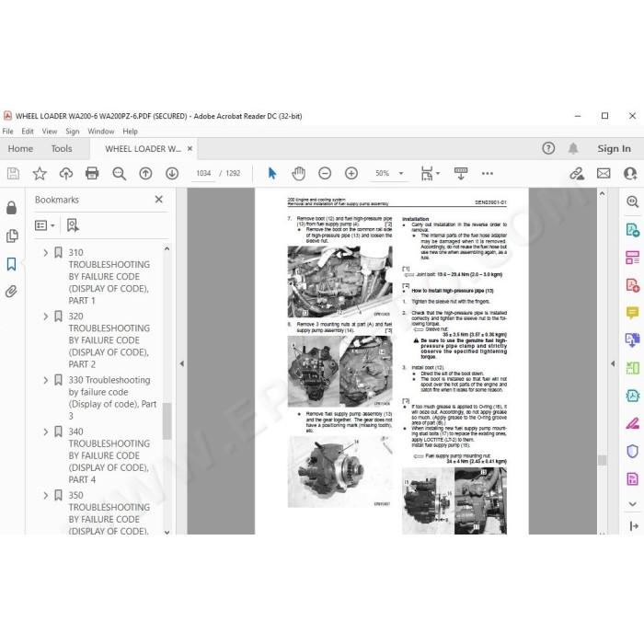
Task: Show more tools chevron in right pane
Action: pos(633,504)
